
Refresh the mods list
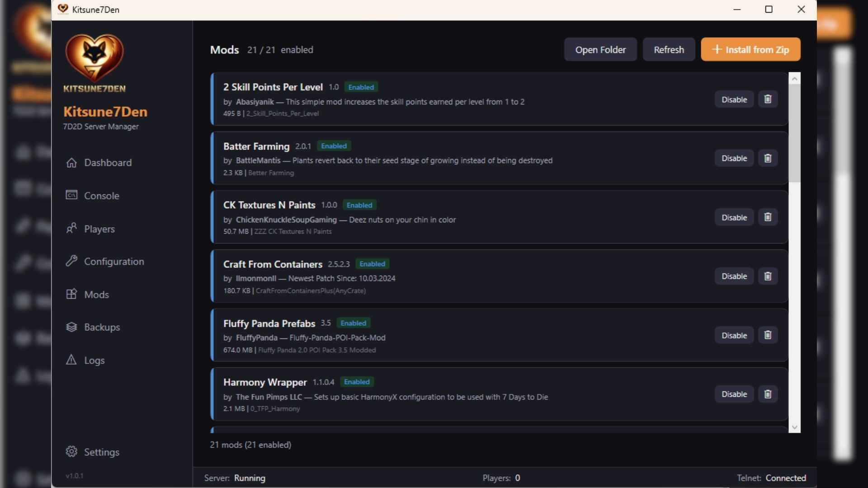click(668, 50)
